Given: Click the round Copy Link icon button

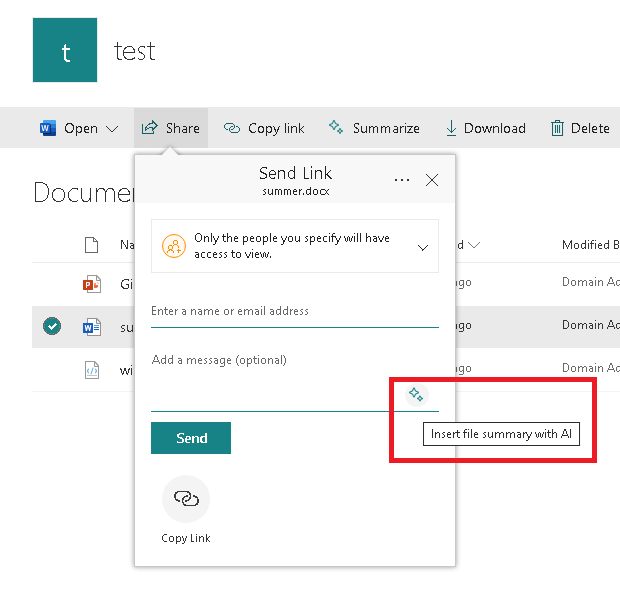Looking at the screenshot, I should tap(186, 499).
